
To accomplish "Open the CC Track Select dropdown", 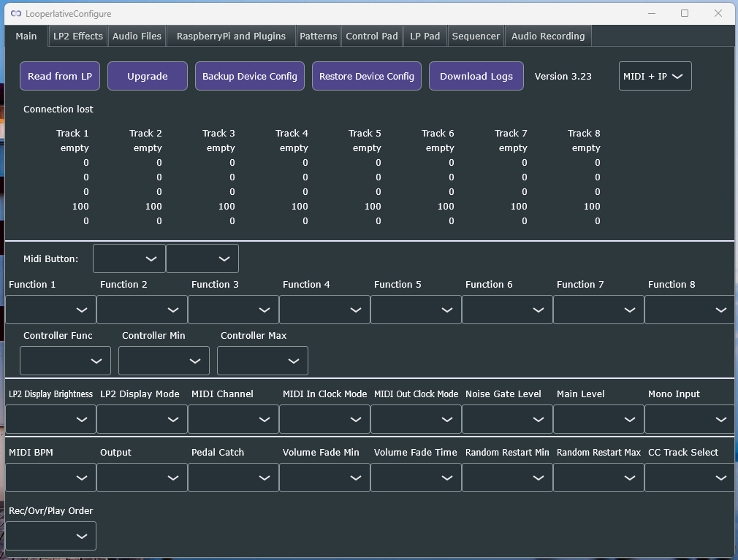I will coord(689,477).
